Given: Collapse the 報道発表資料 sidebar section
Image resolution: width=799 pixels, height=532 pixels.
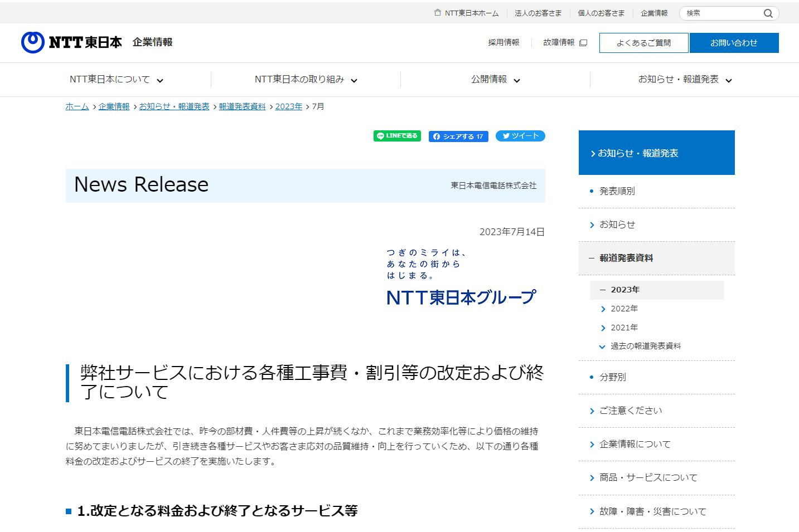Looking at the screenshot, I should [x=657, y=258].
